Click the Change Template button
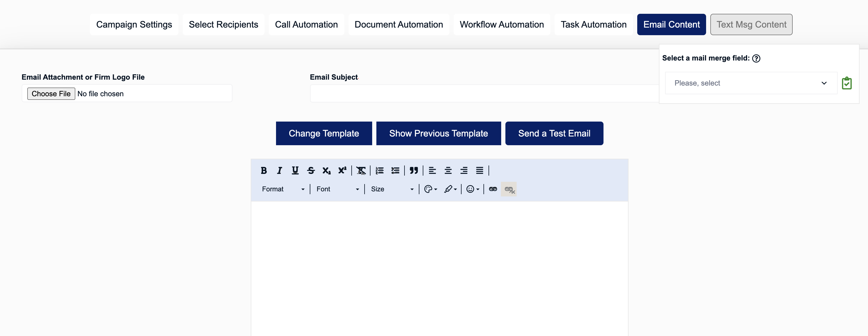This screenshot has height=336, width=868. [324, 134]
